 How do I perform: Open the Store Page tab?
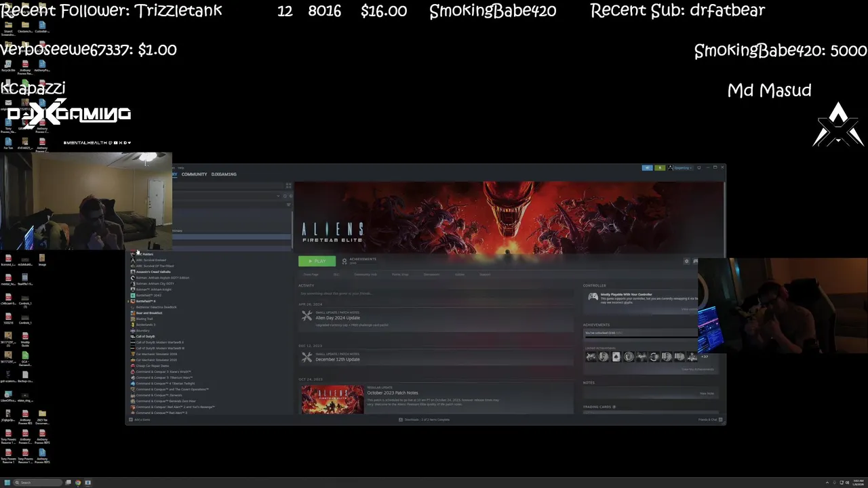[311, 274]
